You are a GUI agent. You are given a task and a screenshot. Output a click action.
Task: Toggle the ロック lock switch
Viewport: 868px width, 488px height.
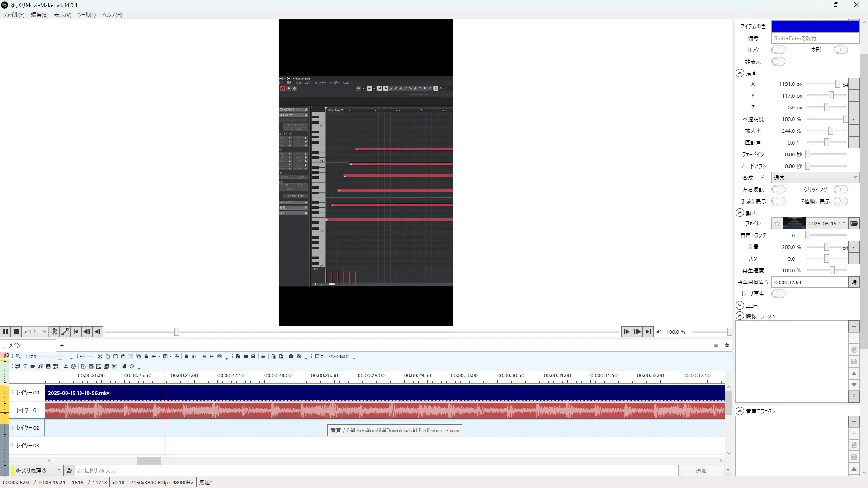pyautogui.click(x=778, y=50)
